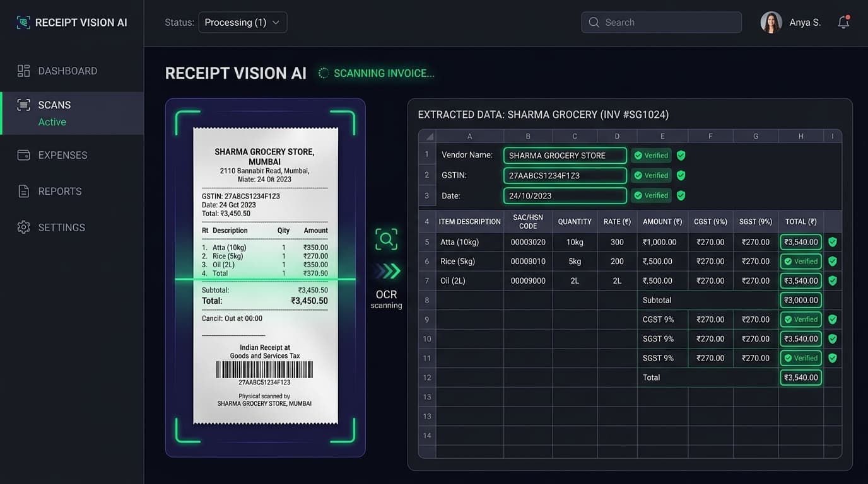Click the Rice (5kg) cell
The height and width of the screenshot is (484, 868).
click(x=470, y=262)
